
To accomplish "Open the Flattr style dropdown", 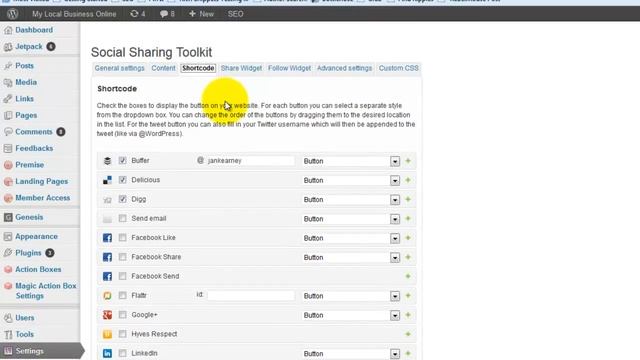I will click(351, 296).
